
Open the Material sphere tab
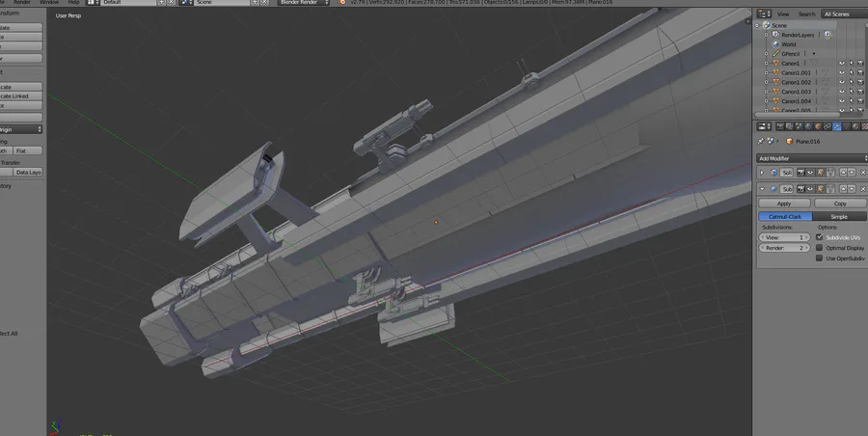point(855,126)
